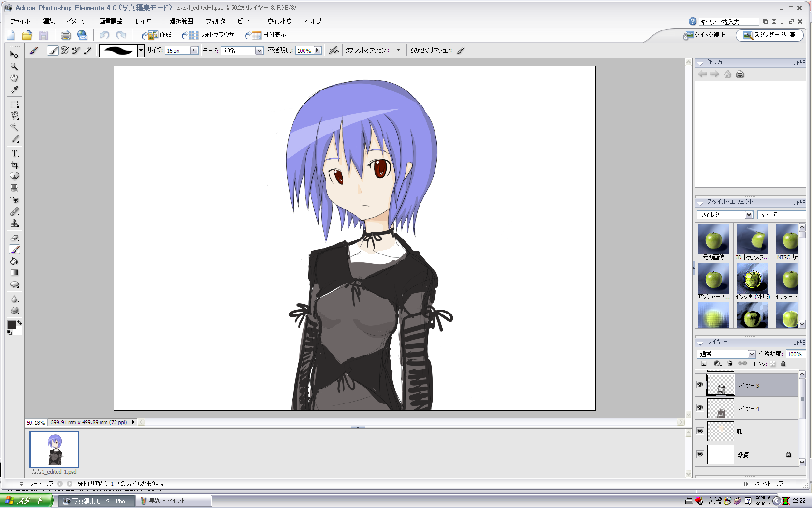812x508 pixels.
Task: Open the layer blend mode dropdown
Action: click(751, 354)
